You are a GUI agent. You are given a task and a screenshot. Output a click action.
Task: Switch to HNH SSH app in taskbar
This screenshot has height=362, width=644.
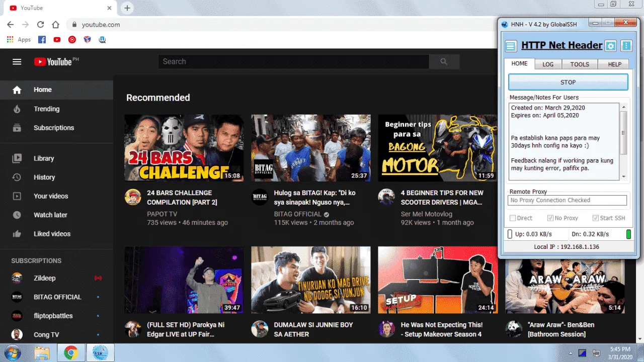tap(100, 353)
